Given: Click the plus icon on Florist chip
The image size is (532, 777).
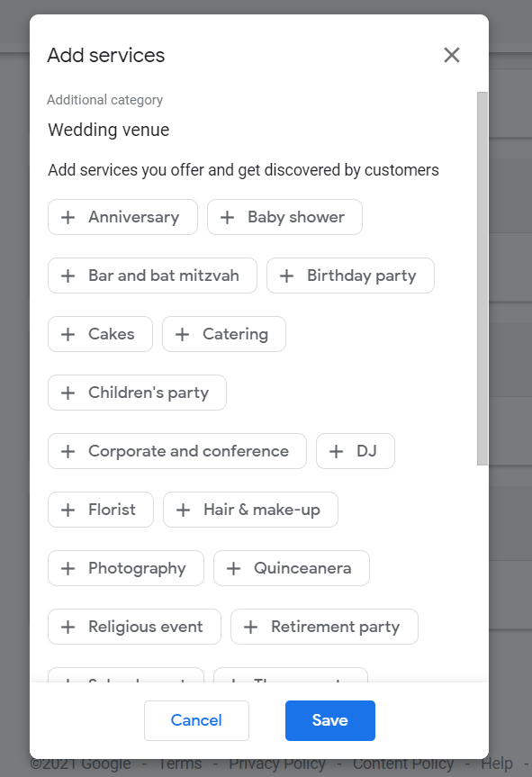Looking at the screenshot, I should (68, 510).
